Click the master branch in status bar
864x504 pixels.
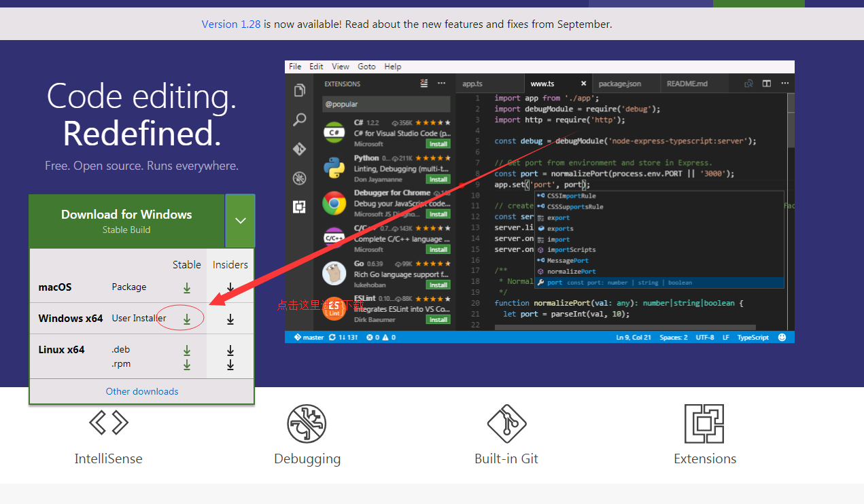(309, 337)
